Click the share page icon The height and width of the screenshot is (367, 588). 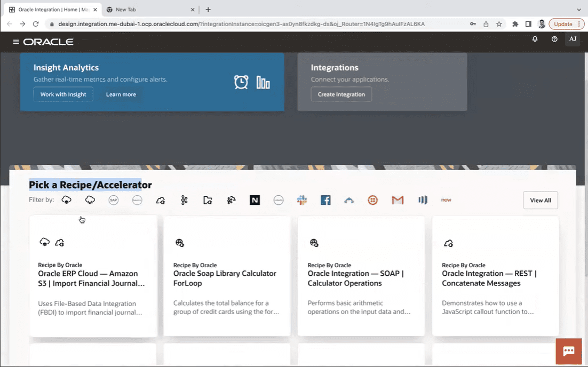[486, 24]
